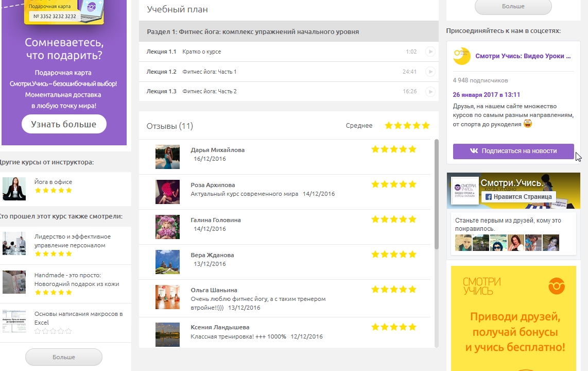This screenshot has width=588, height=371.
Task: Click the Нравится Страница Facebook button
Action: click(x=518, y=196)
